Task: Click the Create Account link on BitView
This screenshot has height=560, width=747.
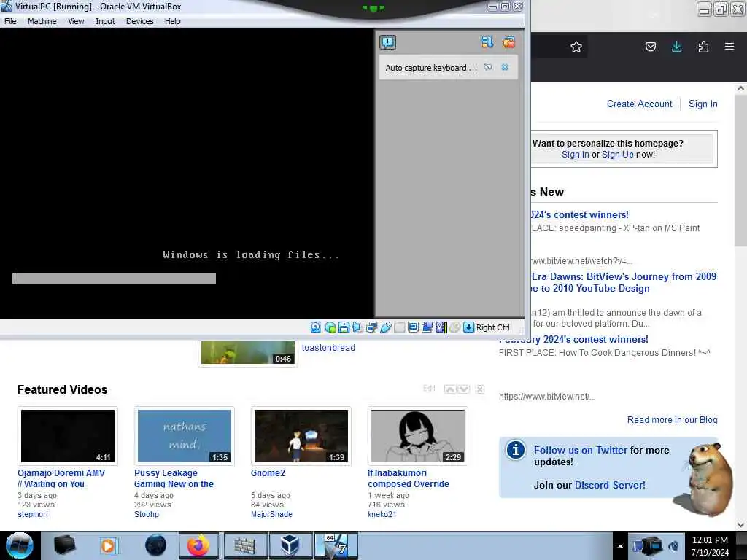Action: click(639, 104)
